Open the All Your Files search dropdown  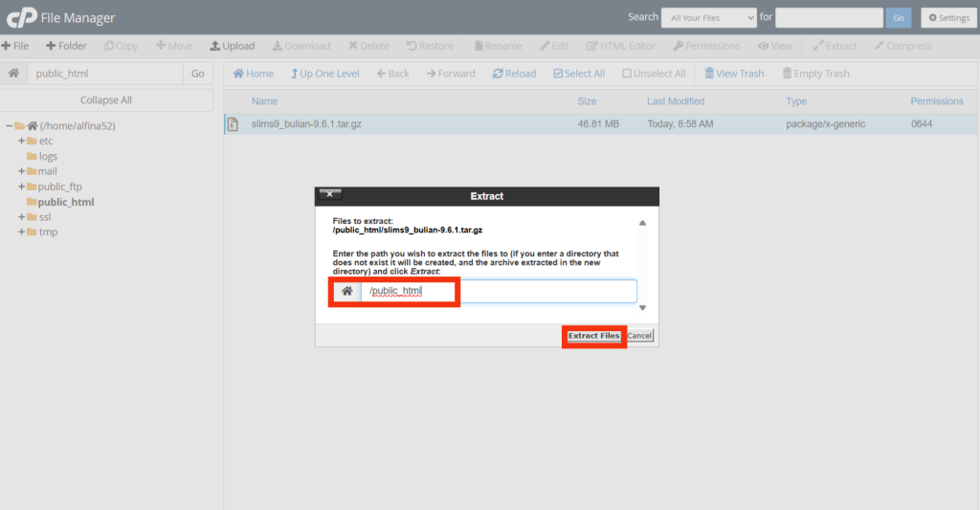point(708,17)
